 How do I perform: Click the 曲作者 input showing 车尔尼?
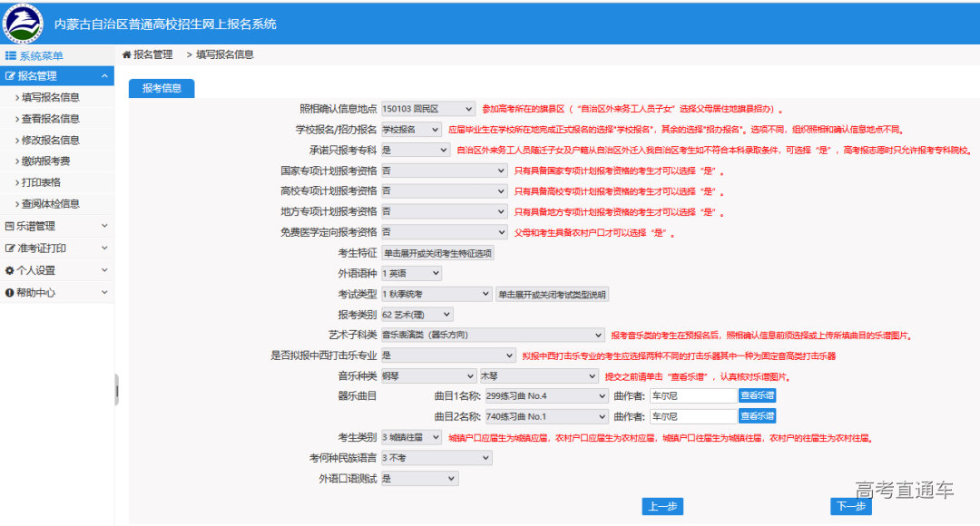point(692,395)
